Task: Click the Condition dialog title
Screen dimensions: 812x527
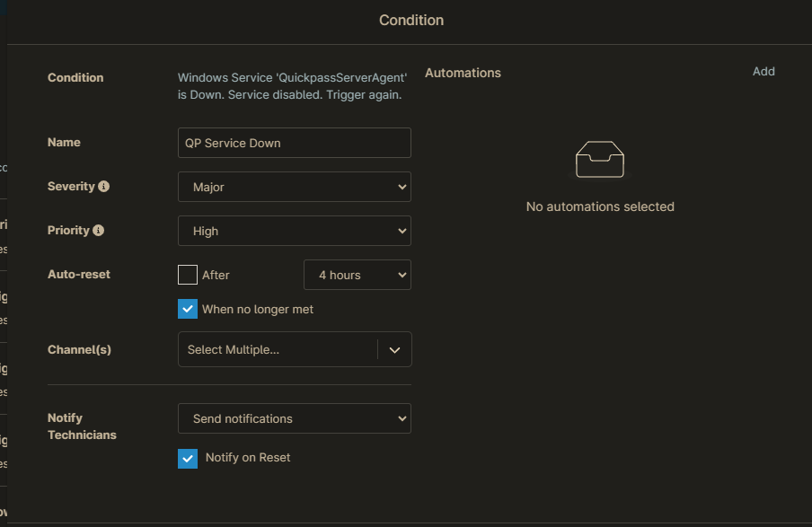Action: tap(411, 20)
